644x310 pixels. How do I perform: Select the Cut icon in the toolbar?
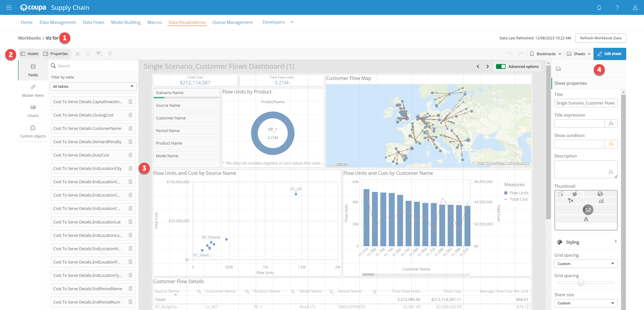coord(77,54)
